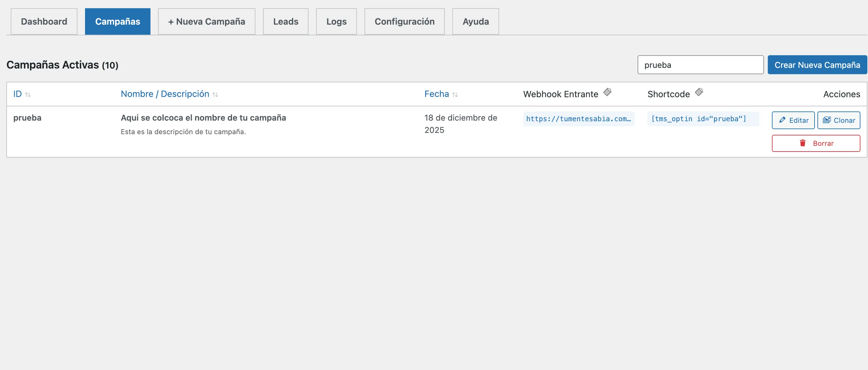Open the Configuración tab
868x370 pixels.
(x=404, y=21)
